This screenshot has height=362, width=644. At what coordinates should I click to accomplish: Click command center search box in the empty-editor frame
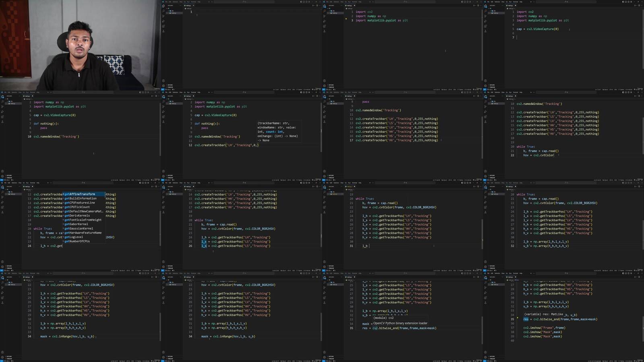pos(244,2)
